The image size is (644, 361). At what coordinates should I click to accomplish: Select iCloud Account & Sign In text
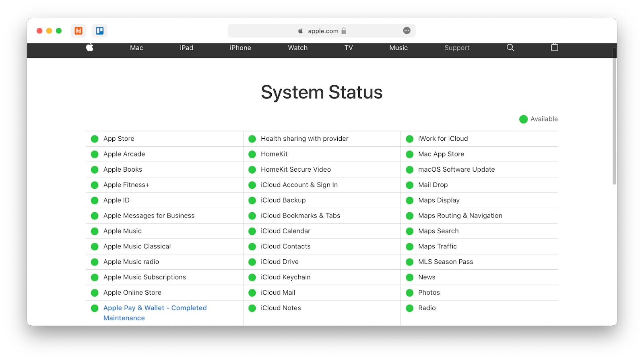(x=299, y=185)
